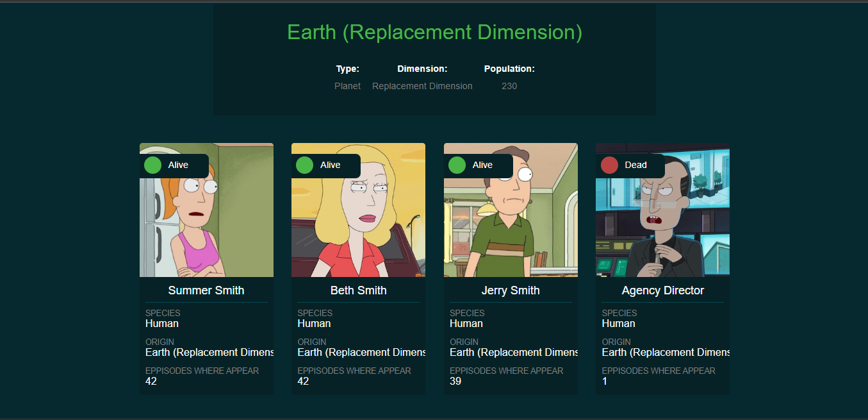The height and width of the screenshot is (420, 868).
Task: Click the red Dead dot on Agency Director
Action: point(609,165)
